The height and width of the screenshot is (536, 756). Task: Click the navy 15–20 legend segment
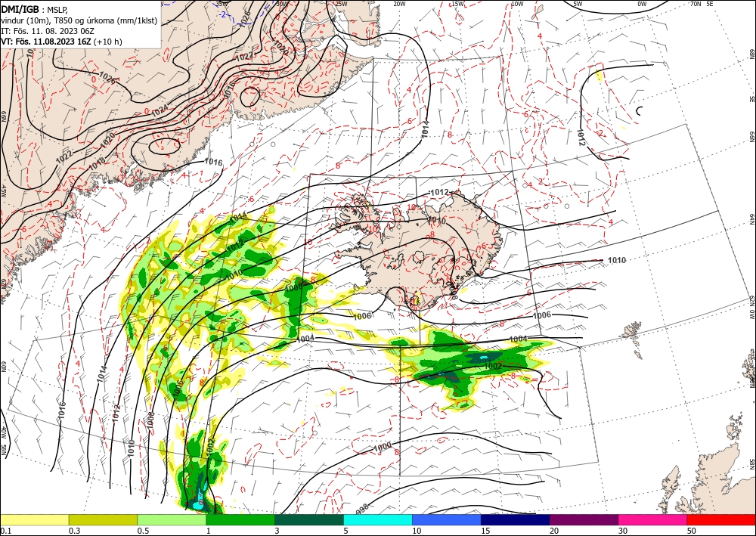pyautogui.click(x=515, y=519)
